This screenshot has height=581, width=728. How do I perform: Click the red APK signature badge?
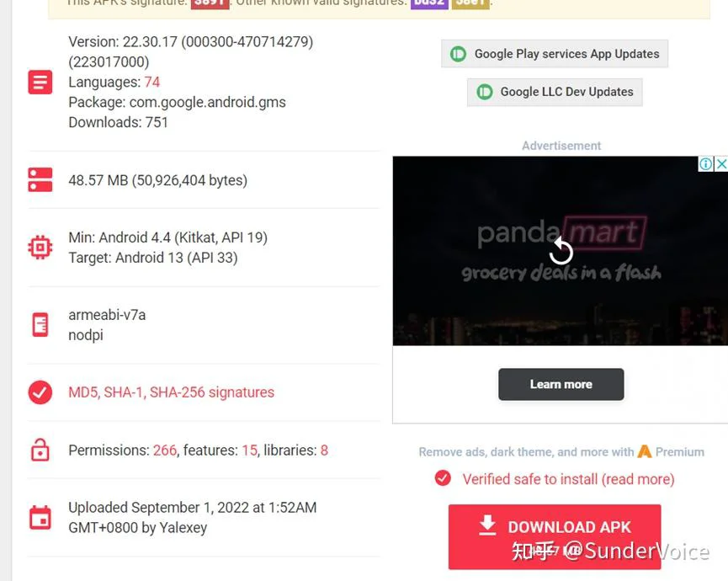click(210, 3)
